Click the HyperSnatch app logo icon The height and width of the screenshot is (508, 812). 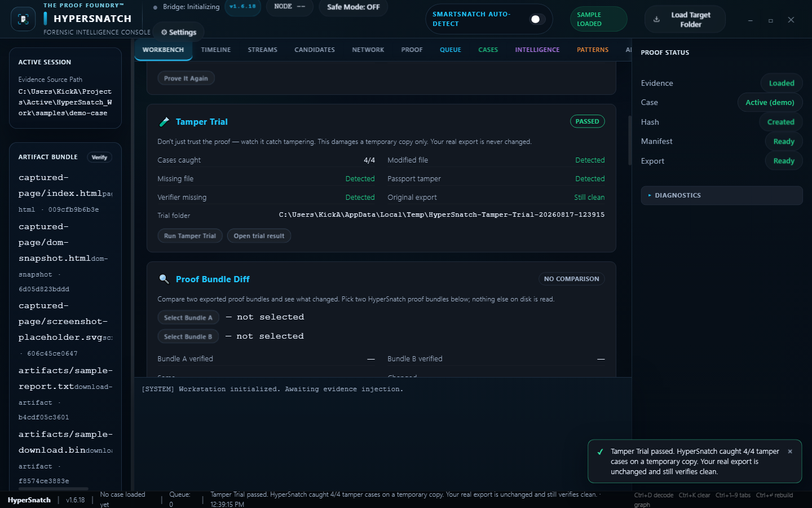tap(23, 19)
